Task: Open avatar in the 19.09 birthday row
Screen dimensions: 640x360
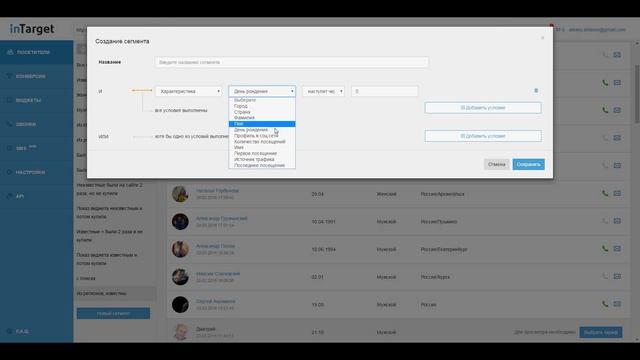Action: 180,304
